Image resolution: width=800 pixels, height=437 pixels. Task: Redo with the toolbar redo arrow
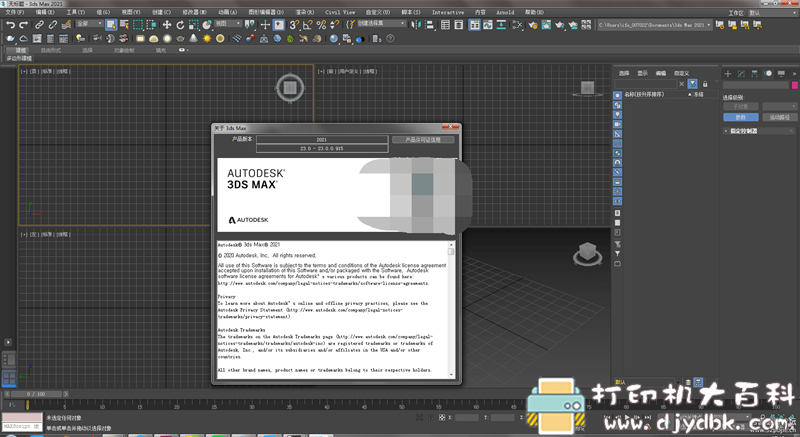pos(23,24)
